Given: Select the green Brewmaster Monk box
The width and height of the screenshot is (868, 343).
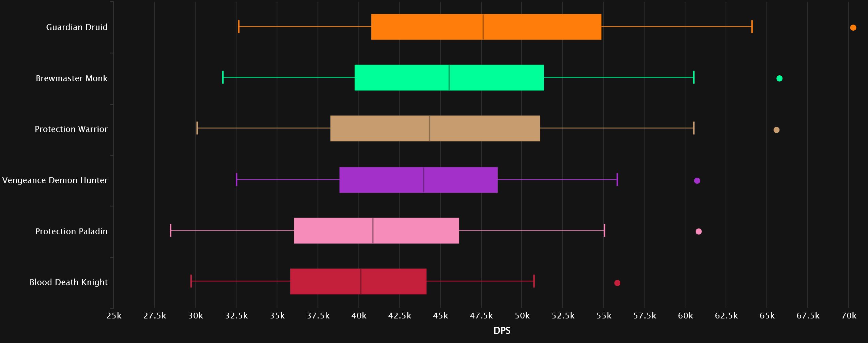Looking at the screenshot, I should coord(449,78).
